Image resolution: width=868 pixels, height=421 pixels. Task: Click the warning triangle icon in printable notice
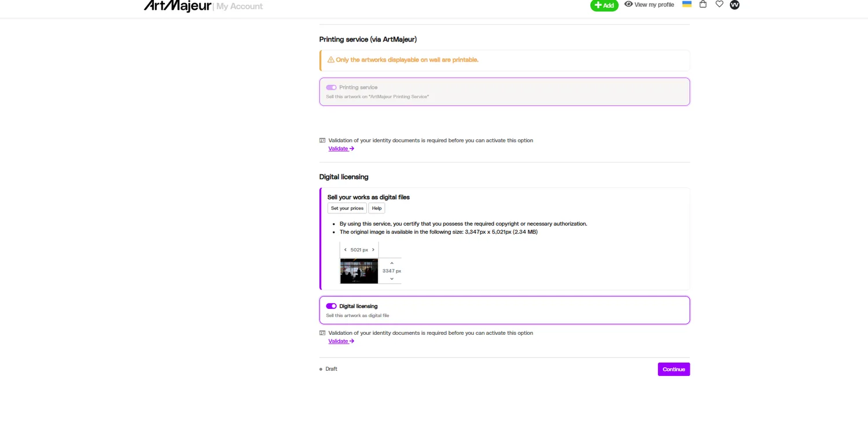coord(331,60)
